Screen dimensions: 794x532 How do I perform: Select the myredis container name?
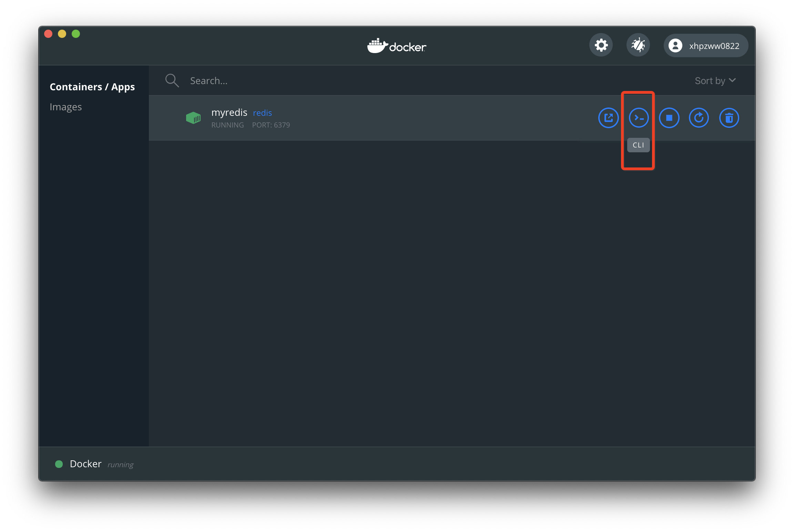(x=229, y=113)
